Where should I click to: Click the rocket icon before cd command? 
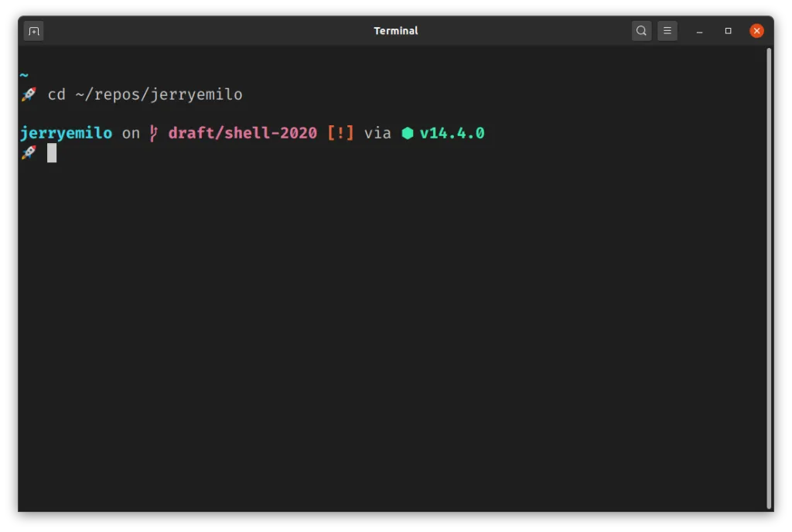tap(28, 94)
